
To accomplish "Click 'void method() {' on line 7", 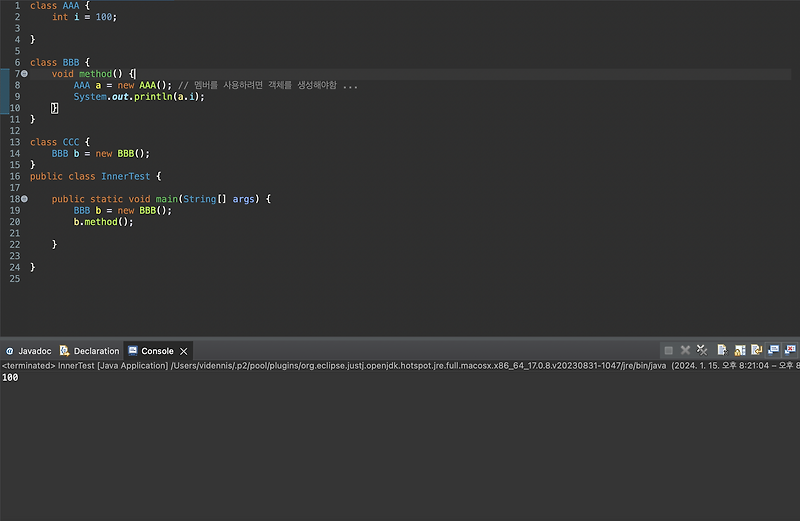I will click(93, 74).
